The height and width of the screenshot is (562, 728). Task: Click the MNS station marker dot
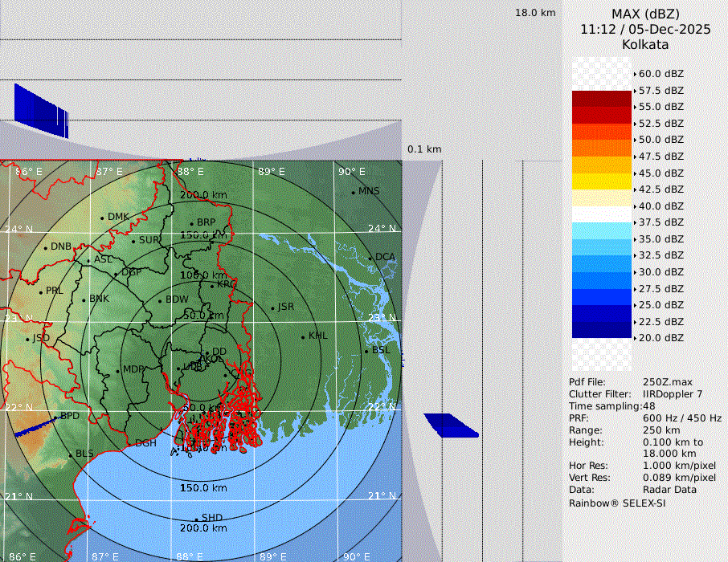pyautogui.click(x=353, y=192)
